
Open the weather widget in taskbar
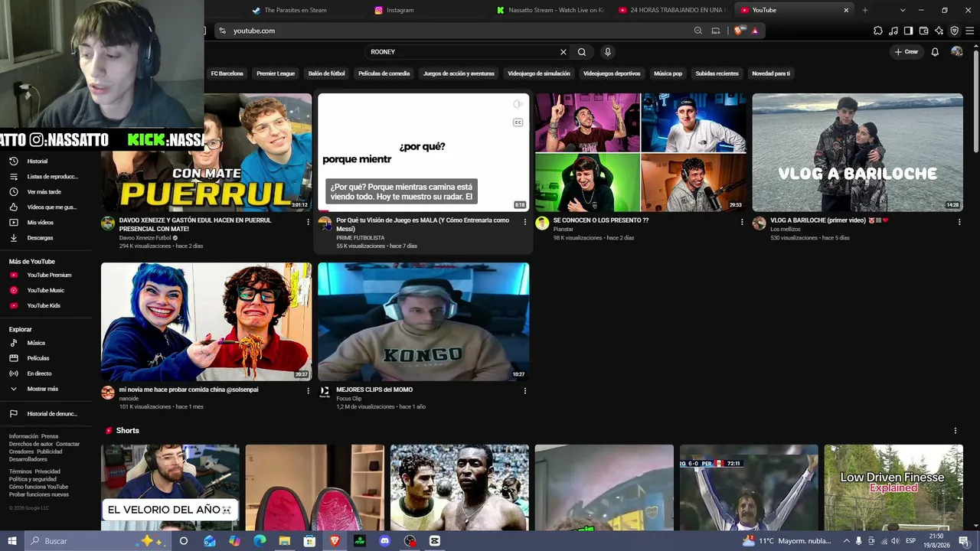click(x=787, y=541)
